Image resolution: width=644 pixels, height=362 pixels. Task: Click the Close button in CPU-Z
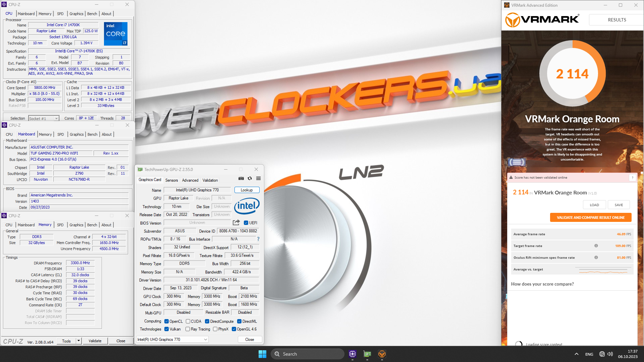[x=121, y=341]
